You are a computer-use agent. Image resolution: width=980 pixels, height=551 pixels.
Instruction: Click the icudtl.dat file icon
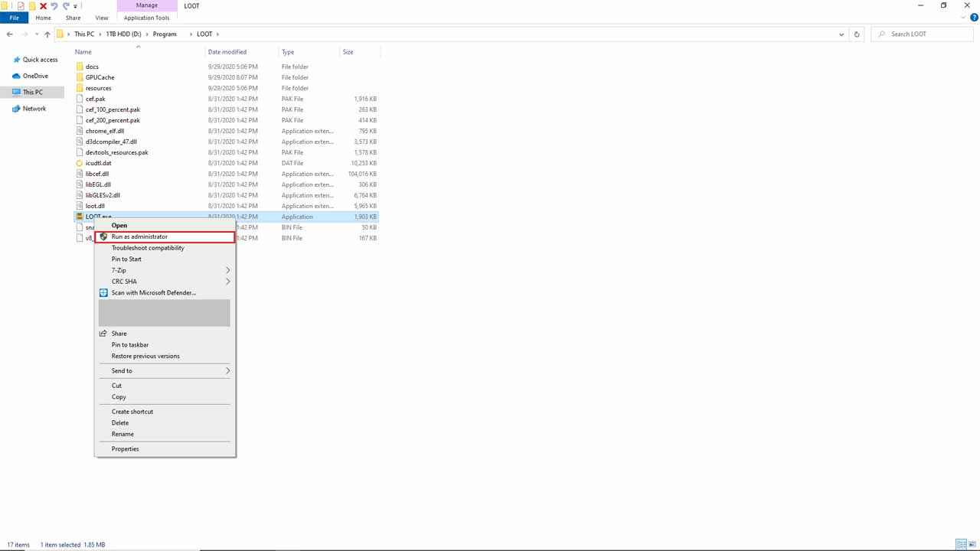coord(80,163)
